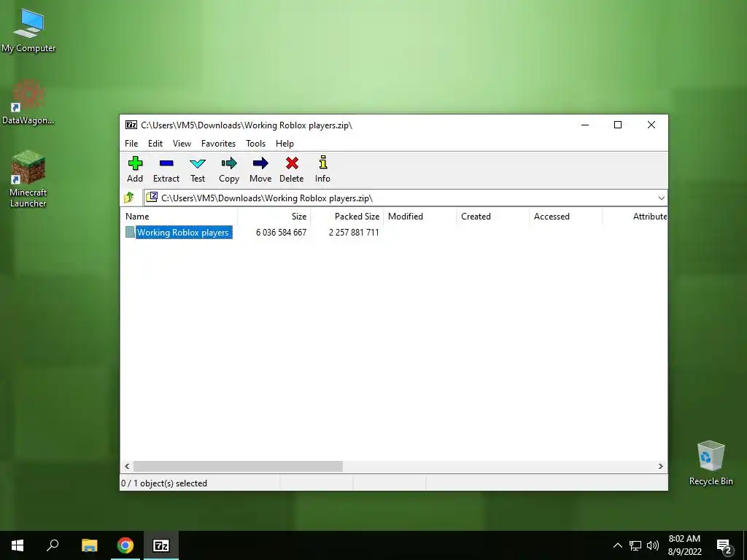
Task: Click the Attributes column header
Action: tap(635, 216)
